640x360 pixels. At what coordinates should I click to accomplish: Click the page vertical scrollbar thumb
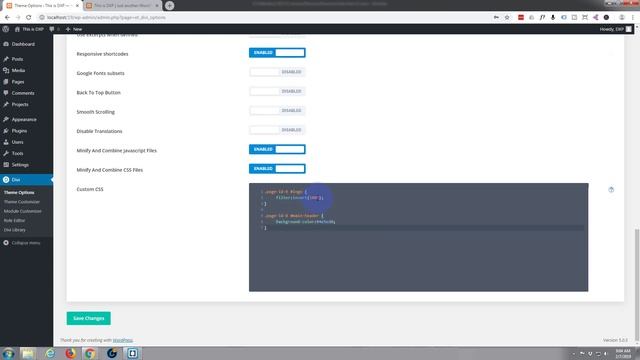tap(637, 286)
